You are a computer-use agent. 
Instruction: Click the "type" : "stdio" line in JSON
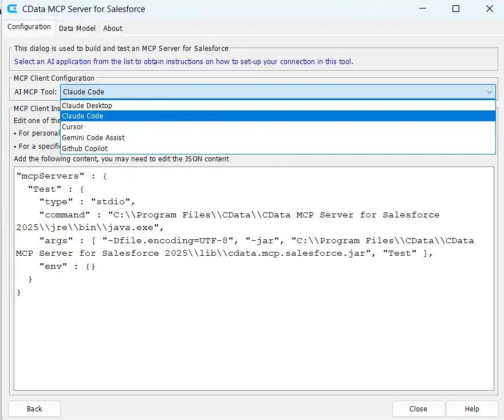click(87, 202)
